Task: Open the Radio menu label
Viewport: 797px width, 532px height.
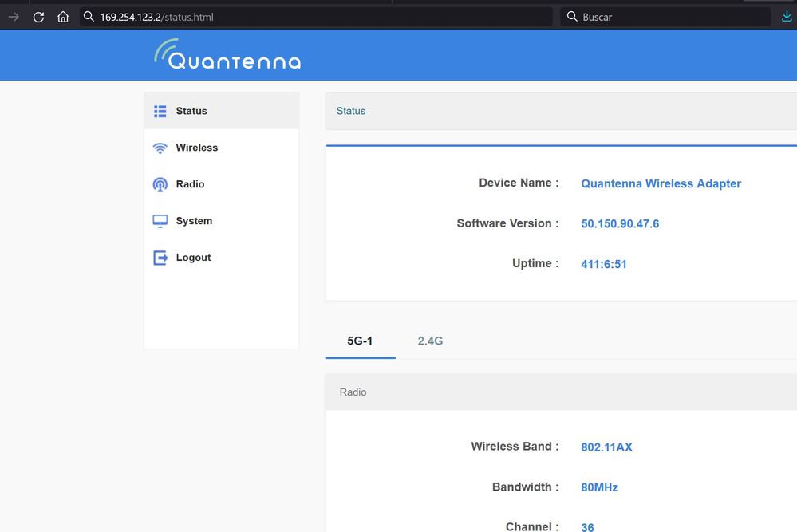Action: (x=190, y=184)
